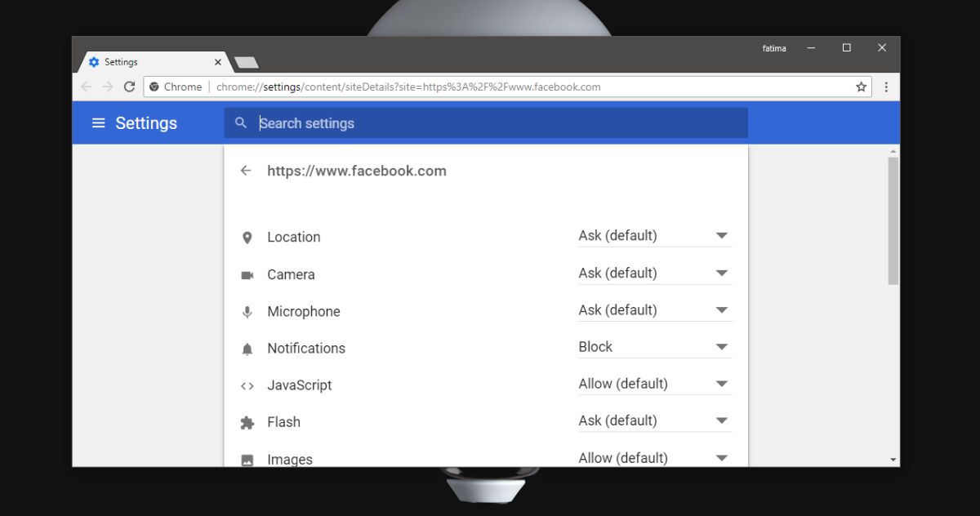
Task: Change Notifications dropdown set to Block
Action: [655, 347]
